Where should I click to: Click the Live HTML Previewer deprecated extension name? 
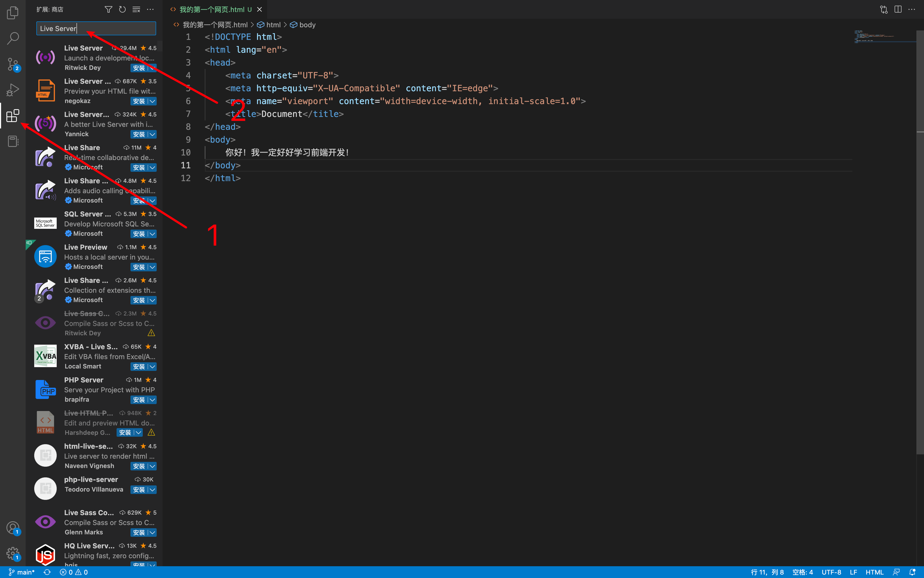88,413
